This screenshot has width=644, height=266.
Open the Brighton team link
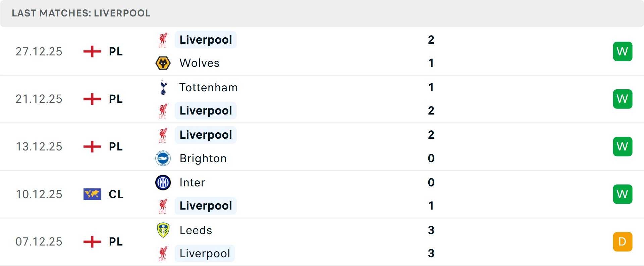click(x=203, y=159)
